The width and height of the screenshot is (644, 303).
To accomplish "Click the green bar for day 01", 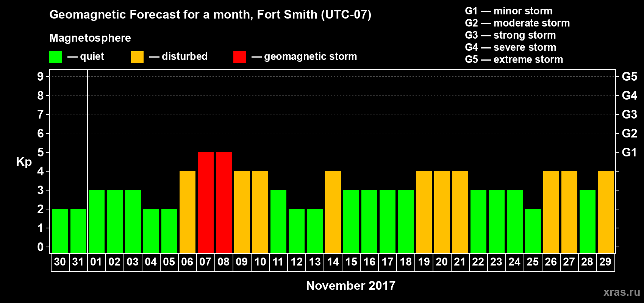I will (x=97, y=221).
